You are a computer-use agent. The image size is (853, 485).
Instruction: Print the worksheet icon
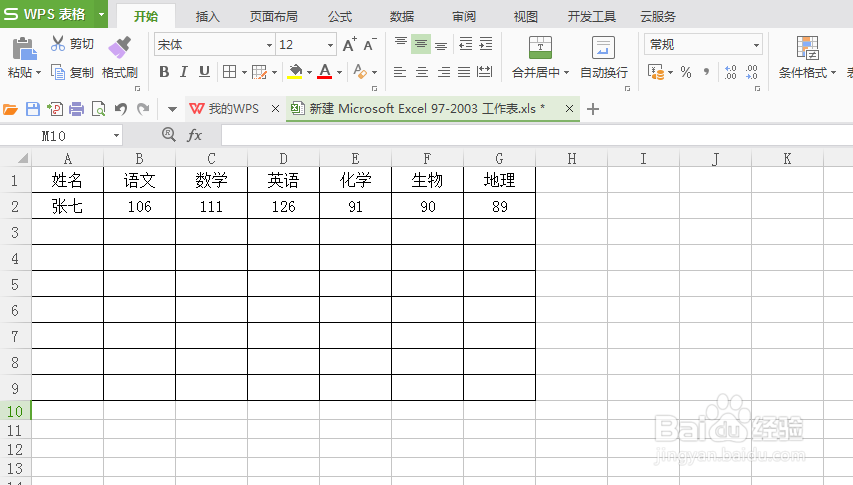pyautogui.click(x=77, y=109)
